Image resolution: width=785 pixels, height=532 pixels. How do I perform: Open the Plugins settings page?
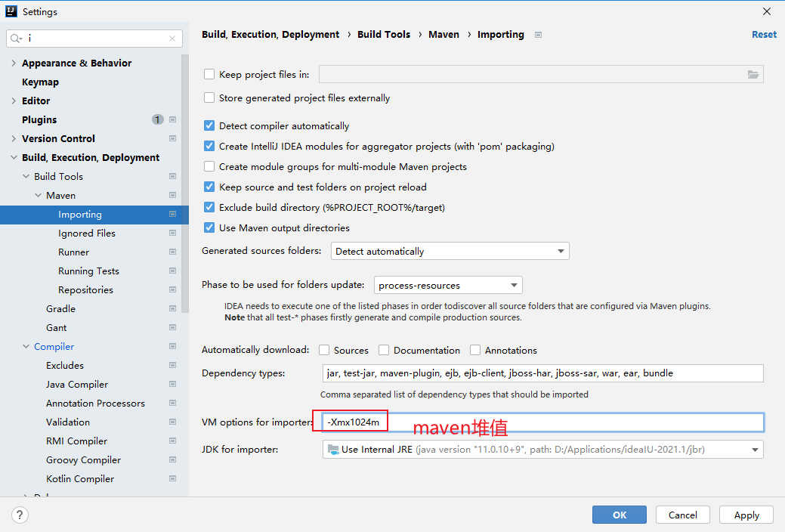pos(39,119)
